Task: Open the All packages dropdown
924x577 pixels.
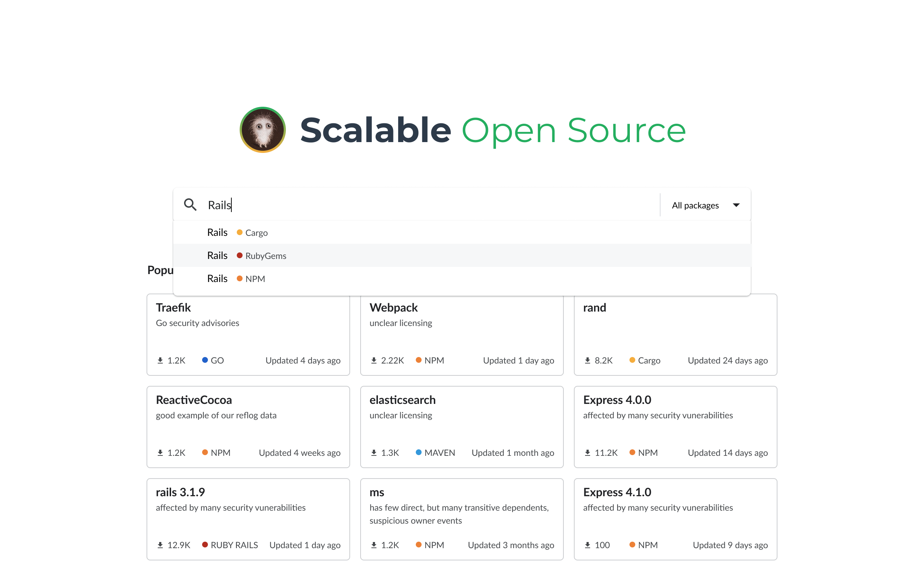Action: [695, 205]
